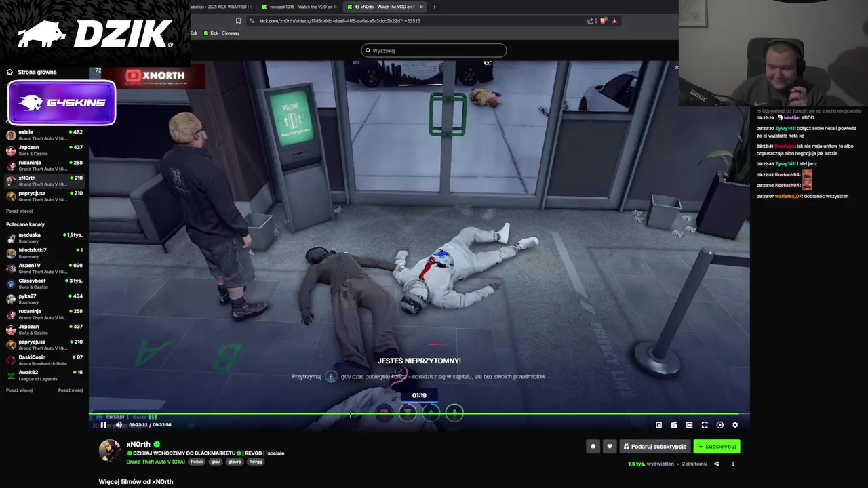Open rudaninja channel with 258 under exhile

point(44,165)
